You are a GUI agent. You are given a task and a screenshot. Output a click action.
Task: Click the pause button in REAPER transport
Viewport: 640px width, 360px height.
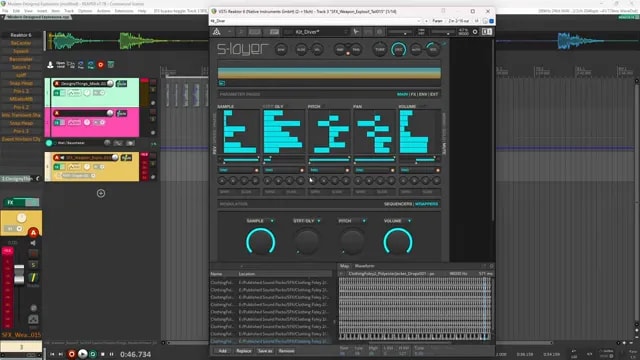pos(111,354)
